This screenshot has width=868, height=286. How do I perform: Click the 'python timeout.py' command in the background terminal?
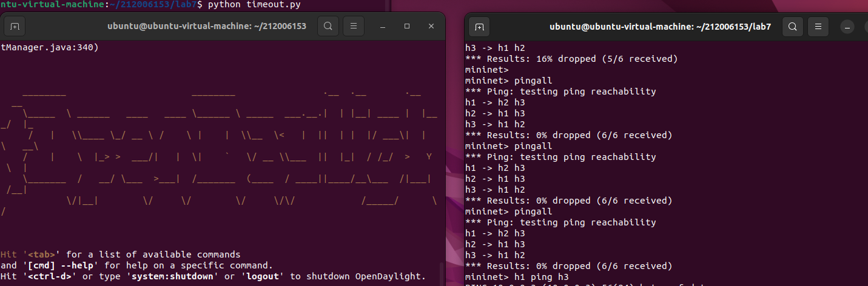click(254, 5)
